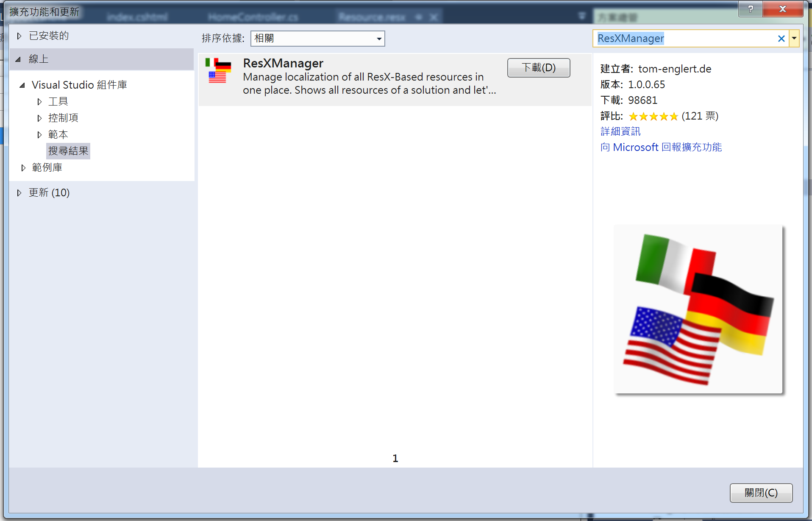The width and height of the screenshot is (812, 521).
Task: Click the star rating for ResXManager
Action: tap(653, 117)
